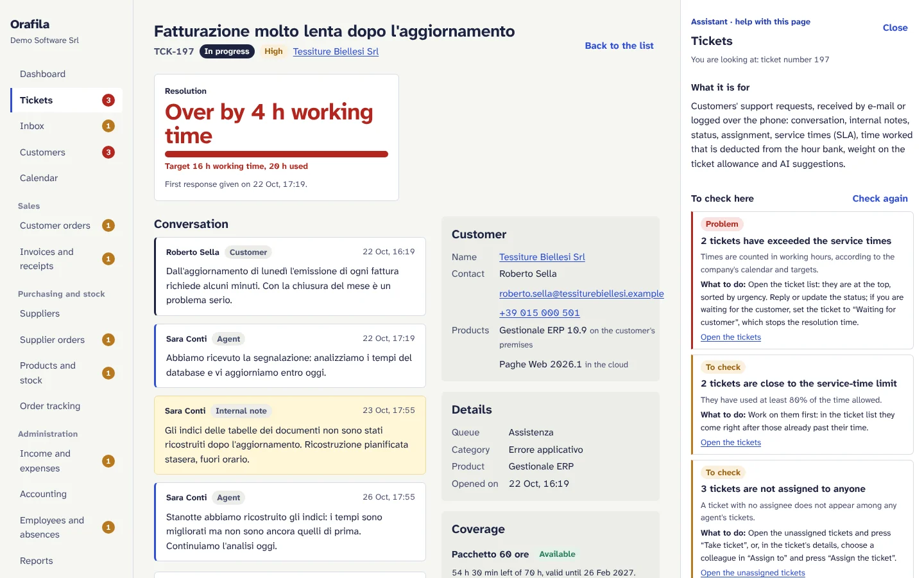Click the red resolution progress bar
The height and width of the screenshot is (578, 924).
coord(277,154)
